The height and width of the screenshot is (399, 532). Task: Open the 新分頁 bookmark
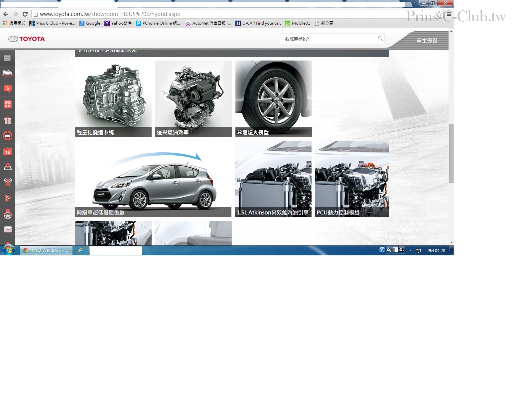click(x=324, y=23)
